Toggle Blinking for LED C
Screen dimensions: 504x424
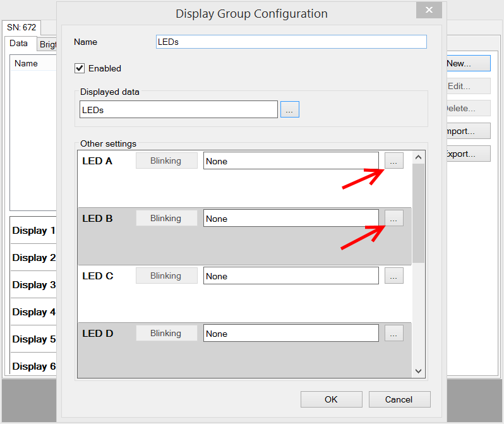tap(166, 276)
